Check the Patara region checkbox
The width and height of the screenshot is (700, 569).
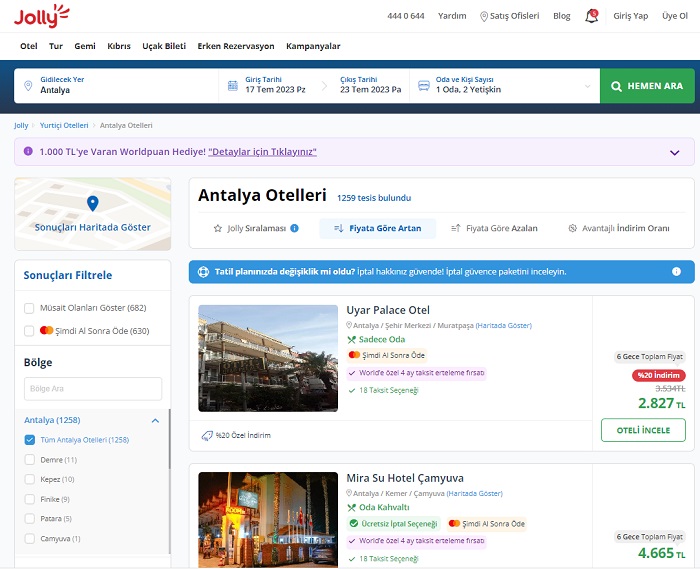[29, 519]
